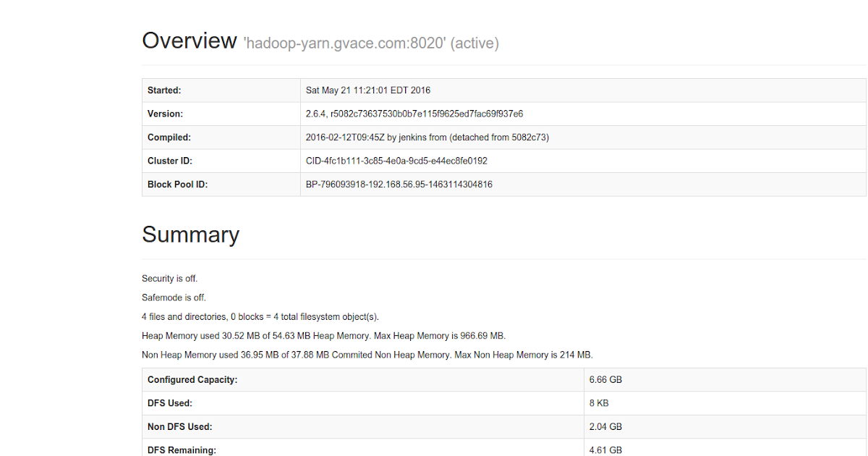This screenshot has height=456, width=868.
Task: Click the 'Safemode is off' status line
Action: click(173, 297)
